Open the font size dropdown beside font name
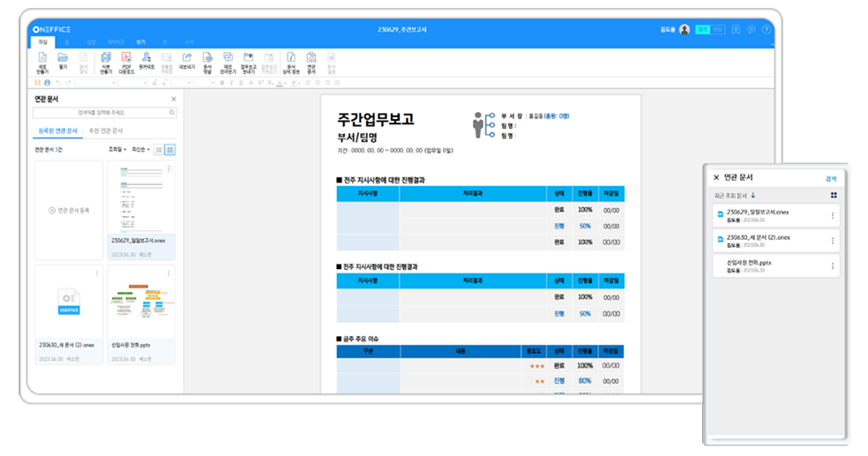 pyautogui.click(x=133, y=83)
